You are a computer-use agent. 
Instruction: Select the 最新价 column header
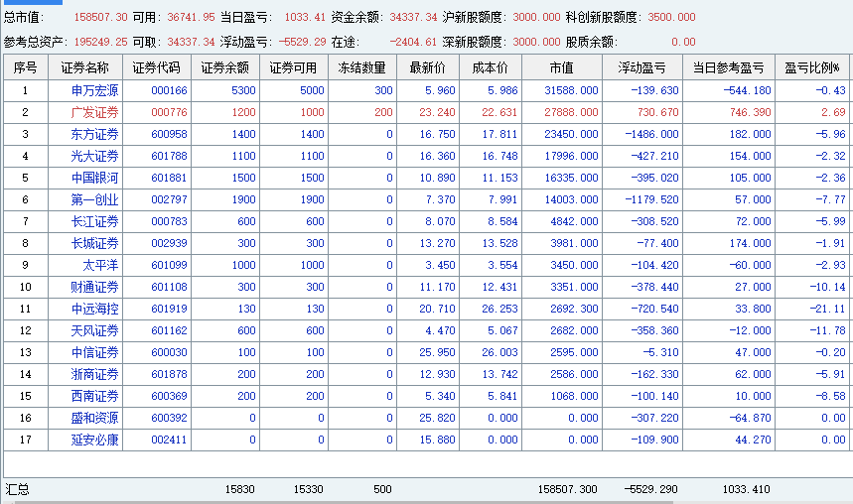point(428,67)
